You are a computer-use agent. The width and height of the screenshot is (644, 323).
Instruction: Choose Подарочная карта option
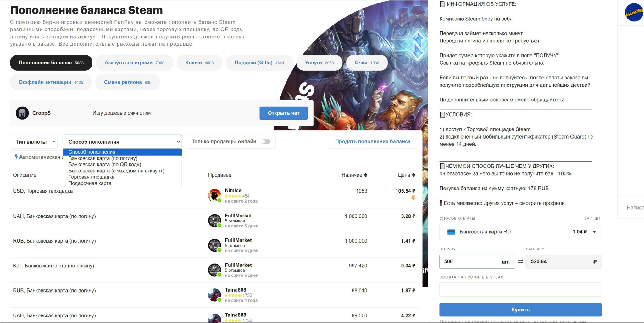(122, 183)
